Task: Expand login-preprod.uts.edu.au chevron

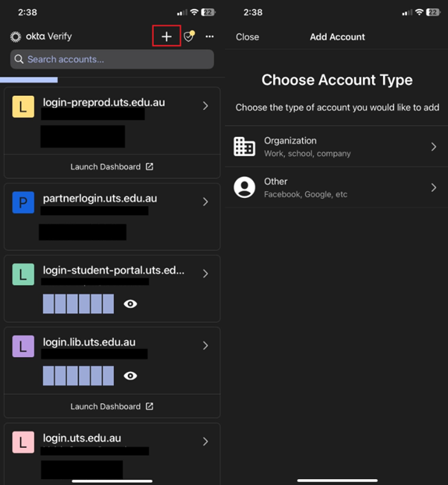Action: coord(205,106)
